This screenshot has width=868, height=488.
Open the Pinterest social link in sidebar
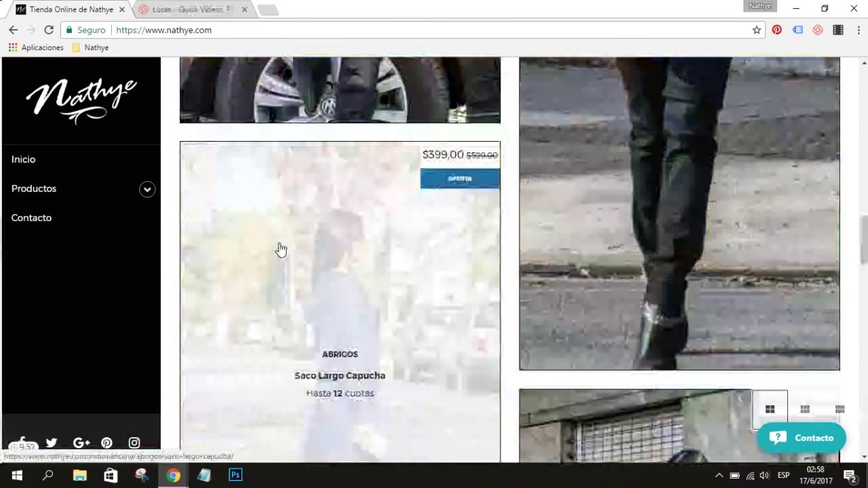(106, 443)
